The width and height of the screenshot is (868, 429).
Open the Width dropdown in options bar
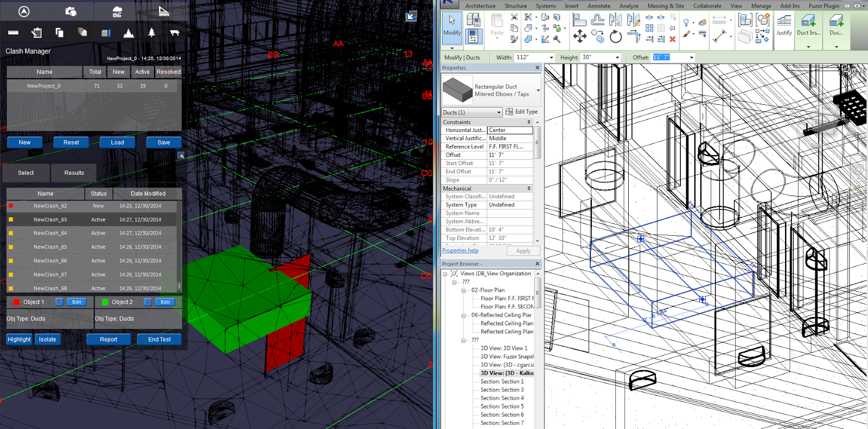pos(552,58)
